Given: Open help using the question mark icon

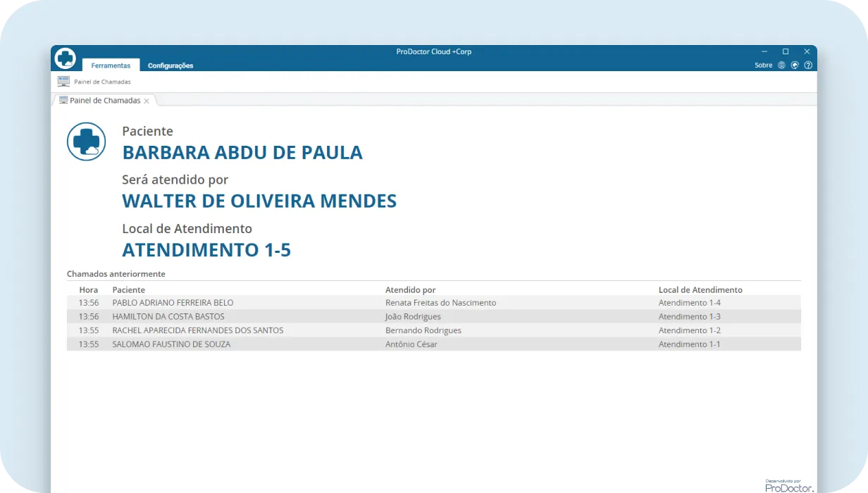Looking at the screenshot, I should (808, 65).
